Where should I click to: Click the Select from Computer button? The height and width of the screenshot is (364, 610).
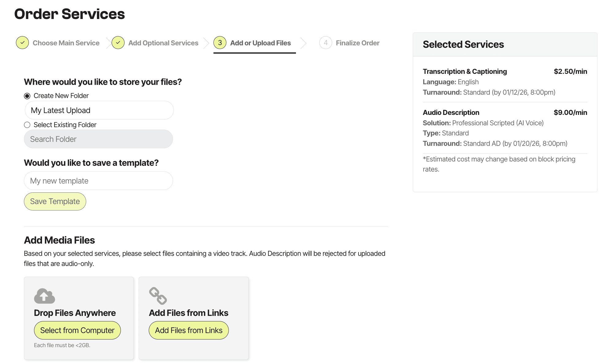(x=77, y=330)
